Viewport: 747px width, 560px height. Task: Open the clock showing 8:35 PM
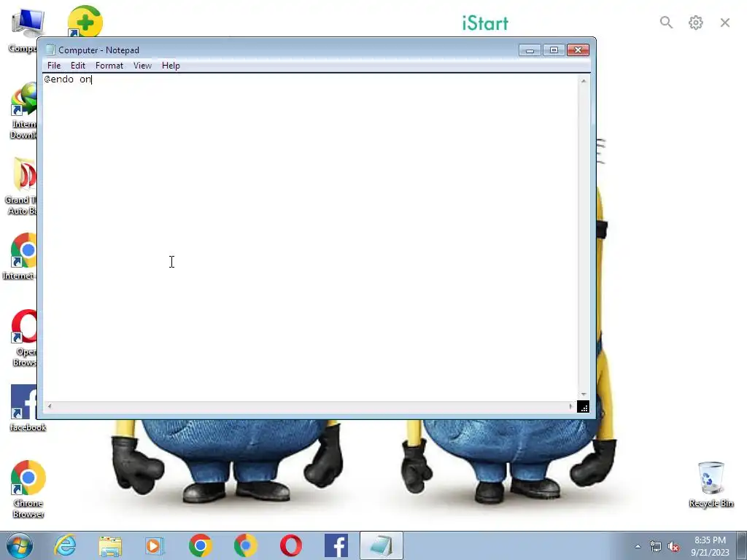(x=710, y=545)
